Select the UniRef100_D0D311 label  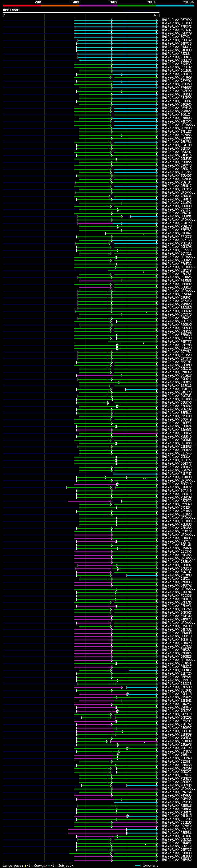click(177, 839)
